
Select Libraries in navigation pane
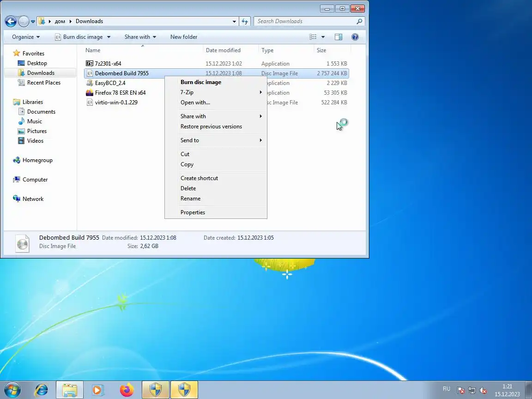pos(28,102)
